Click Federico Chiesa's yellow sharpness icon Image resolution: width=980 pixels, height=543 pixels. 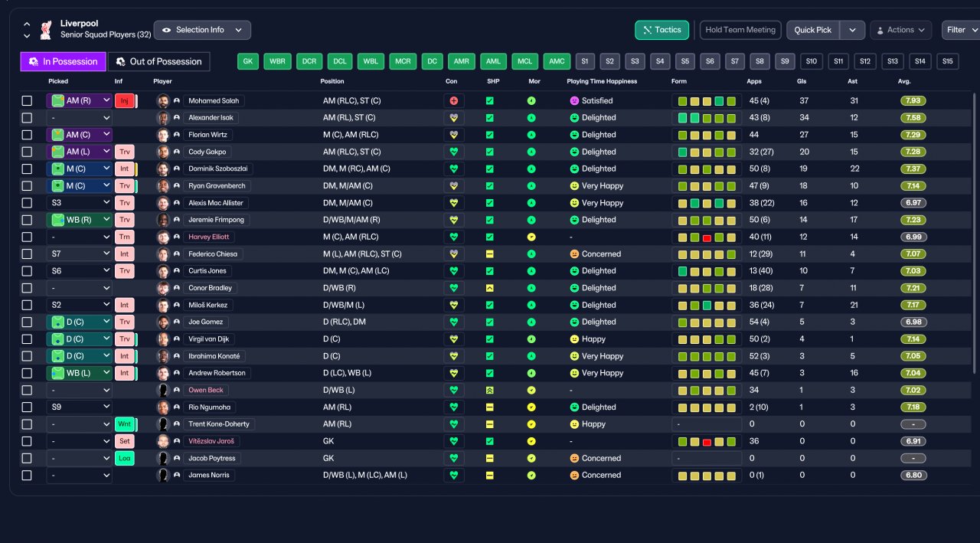pyautogui.click(x=490, y=254)
